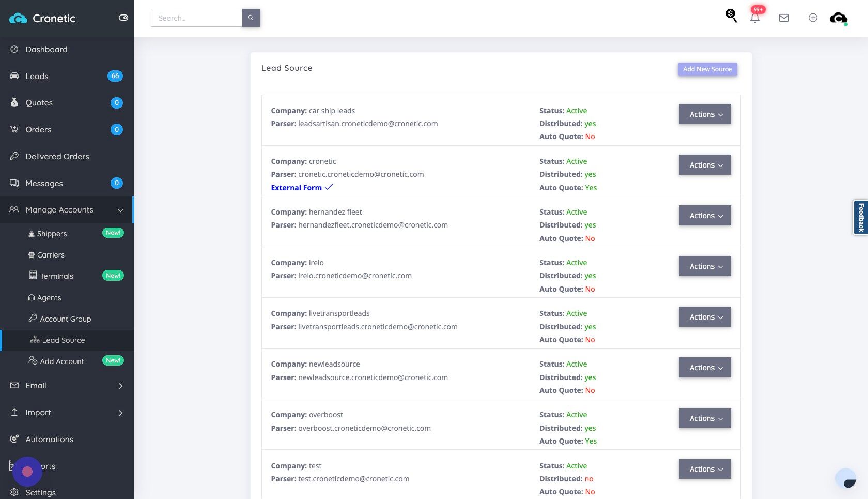
Task: Click the Delivered Orders key icon
Action: point(14,156)
